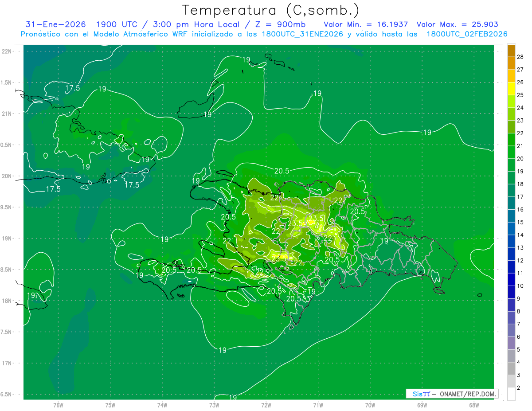532x411 pixels.
Task: Pick the orange swatch between 27 and 28
Action: [511, 63]
